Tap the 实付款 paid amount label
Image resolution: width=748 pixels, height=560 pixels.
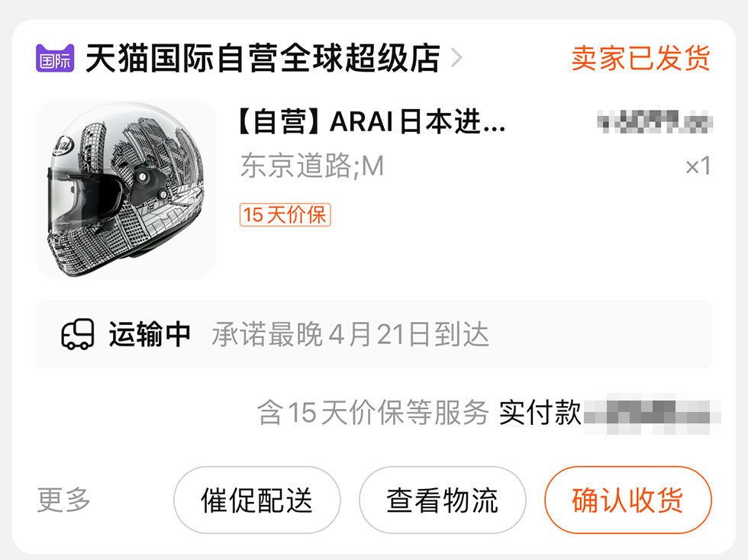(x=540, y=412)
